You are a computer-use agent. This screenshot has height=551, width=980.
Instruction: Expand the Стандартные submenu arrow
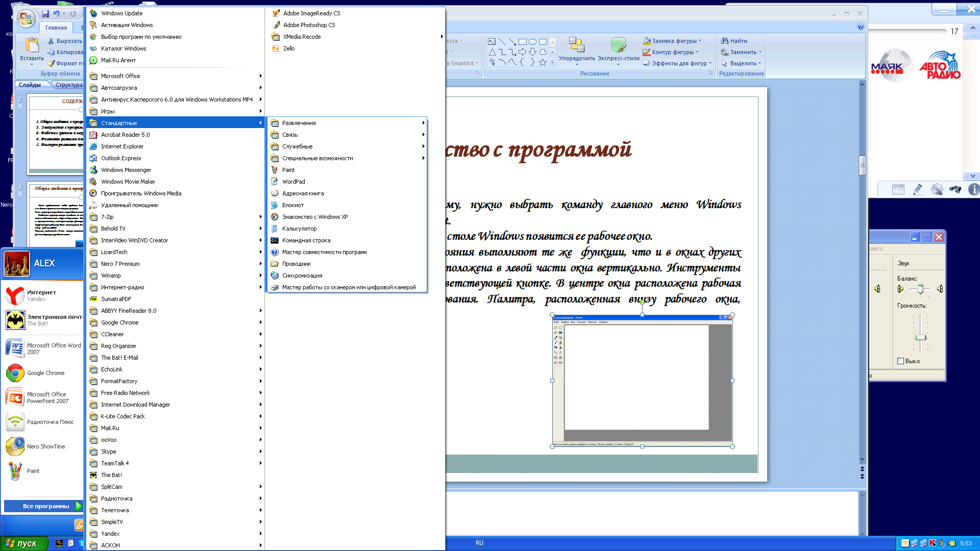click(x=260, y=123)
